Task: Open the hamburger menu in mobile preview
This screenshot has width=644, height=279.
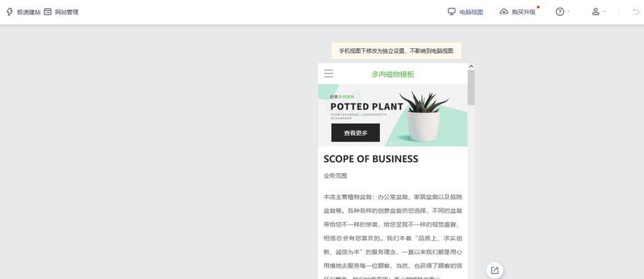Action: [328, 73]
